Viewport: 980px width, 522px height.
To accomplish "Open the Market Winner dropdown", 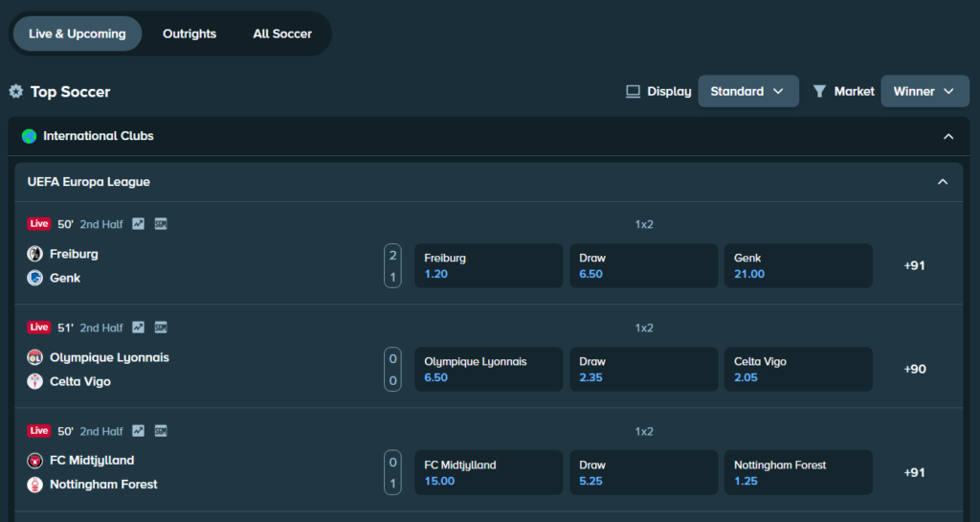I will coord(924,92).
